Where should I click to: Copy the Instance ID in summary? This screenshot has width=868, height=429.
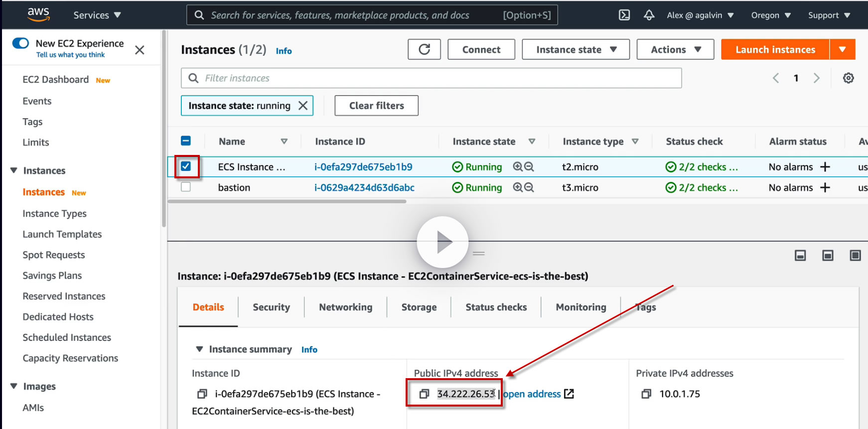coord(202,394)
